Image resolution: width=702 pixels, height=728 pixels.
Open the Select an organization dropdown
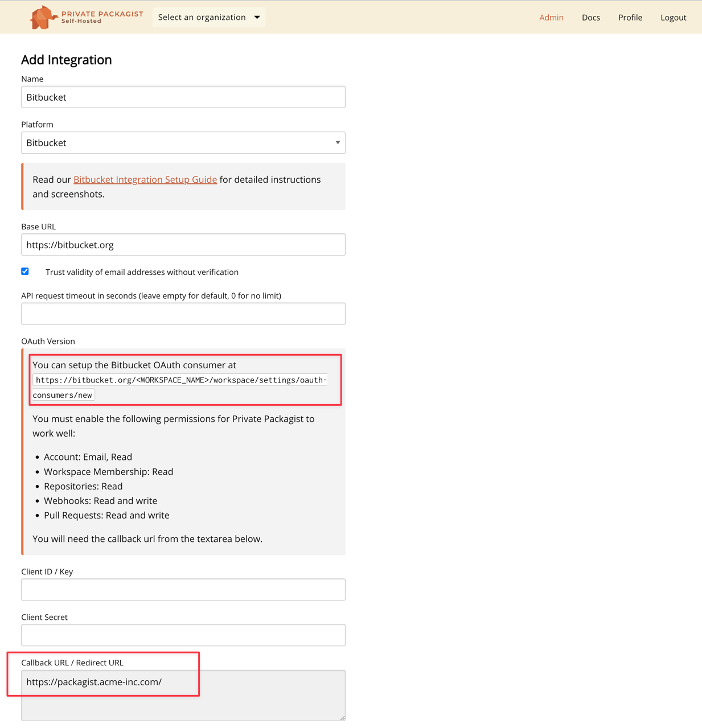coord(208,17)
